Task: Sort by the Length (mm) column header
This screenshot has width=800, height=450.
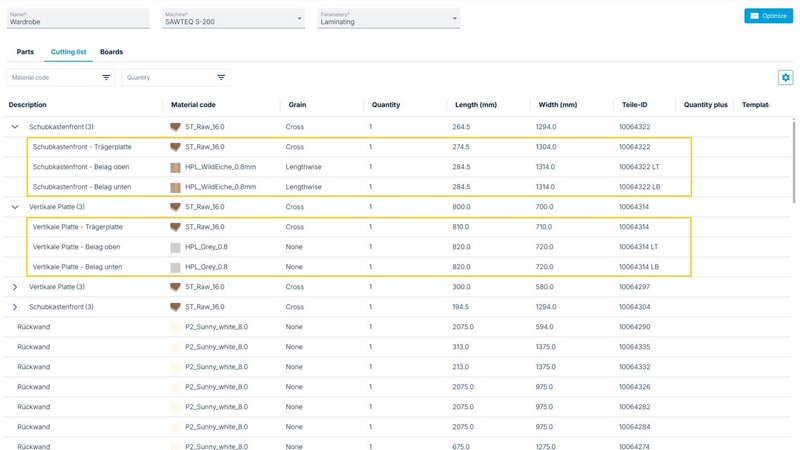Action: coord(475,104)
